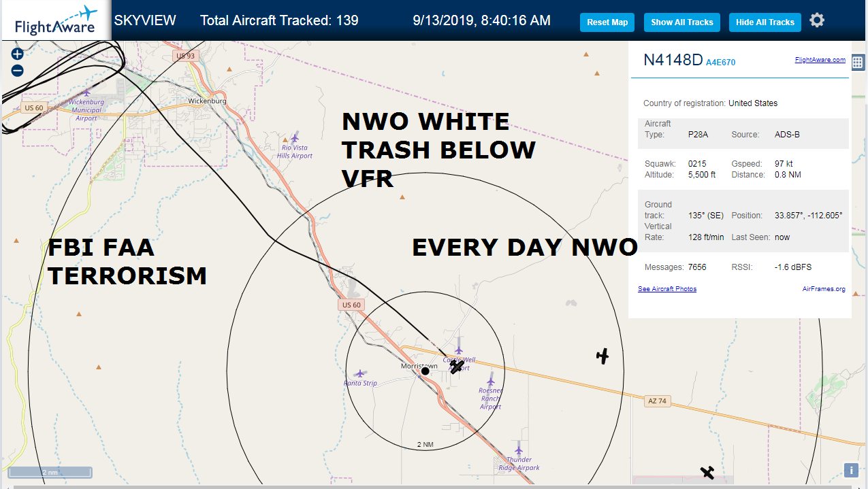Image resolution: width=868 pixels, height=489 pixels.
Task: Click the Source value ADS-B
Action: [x=787, y=135]
